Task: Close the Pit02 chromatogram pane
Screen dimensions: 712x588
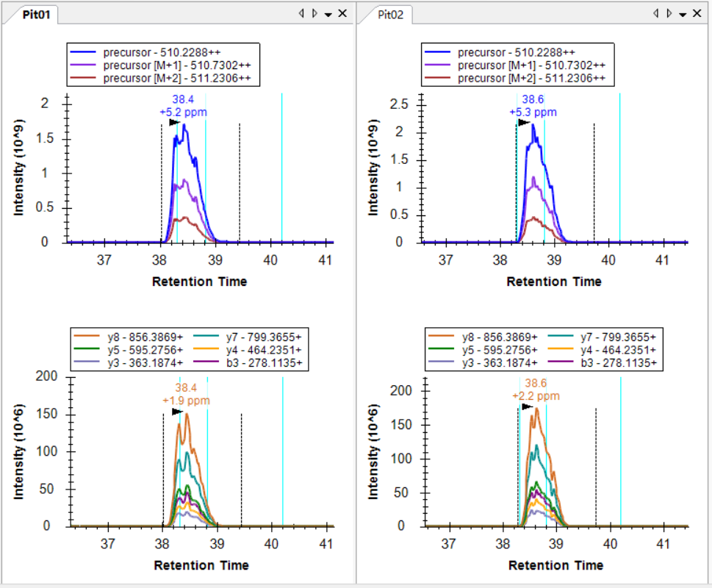Action: pos(697,14)
